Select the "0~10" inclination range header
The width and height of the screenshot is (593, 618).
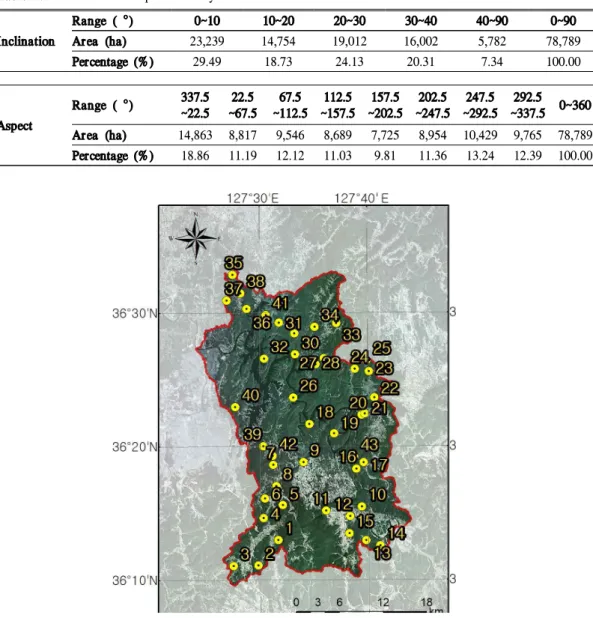(x=207, y=20)
